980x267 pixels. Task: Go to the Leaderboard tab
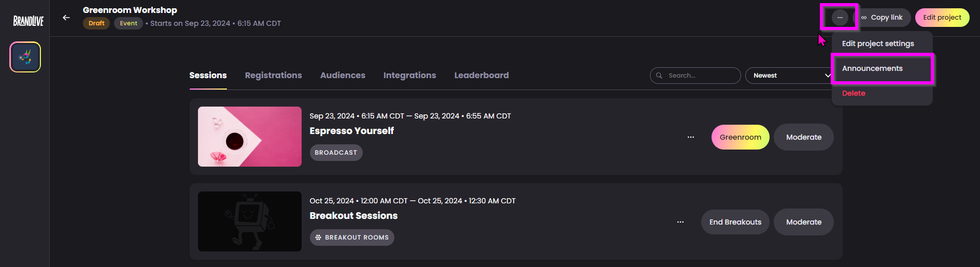[x=481, y=76]
